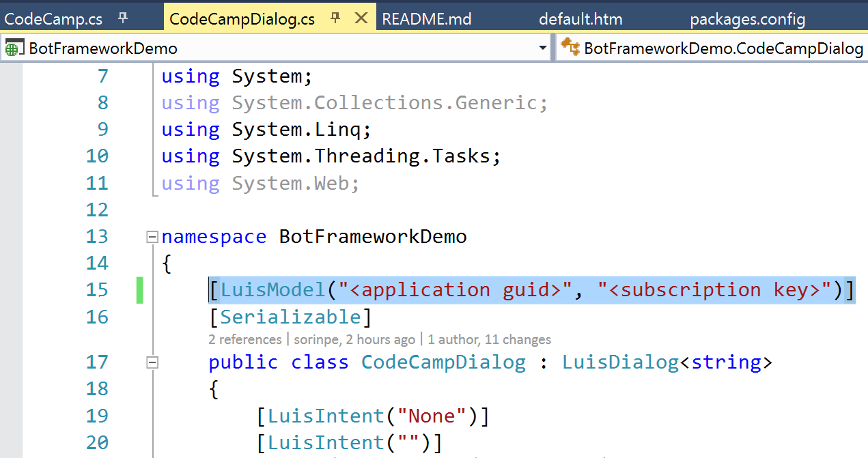Screen dimensions: 868x458
Task: Click the 'CodeCampDialog' class name on line 17
Action: point(444,362)
